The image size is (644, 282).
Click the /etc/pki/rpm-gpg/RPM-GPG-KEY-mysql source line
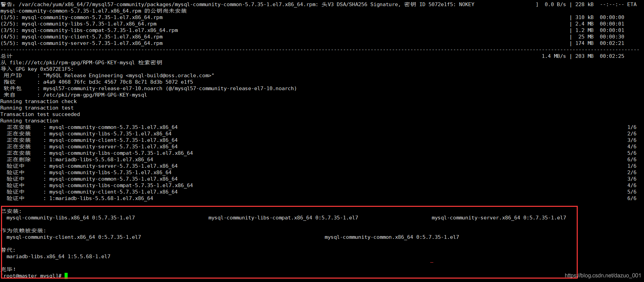pos(75,95)
